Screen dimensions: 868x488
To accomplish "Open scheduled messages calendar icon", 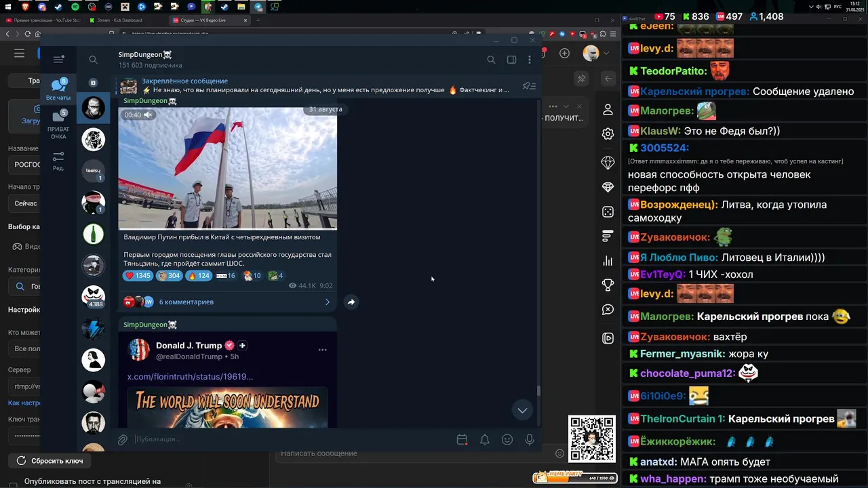I will point(462,439).
